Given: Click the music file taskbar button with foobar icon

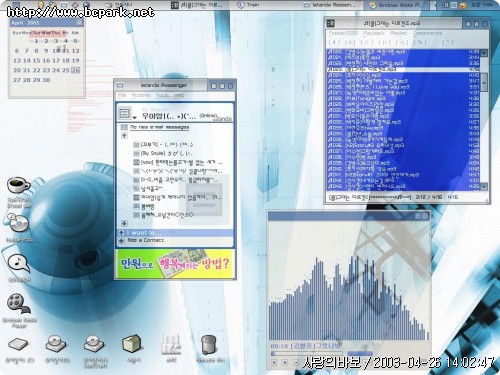Looking at the screenshot, I should [196, 5].
